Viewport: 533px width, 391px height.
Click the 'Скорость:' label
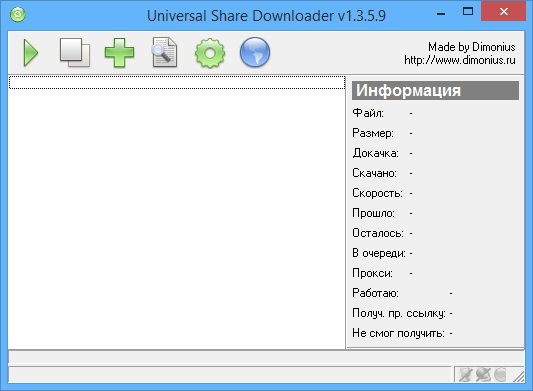click(x=377, y=193)
